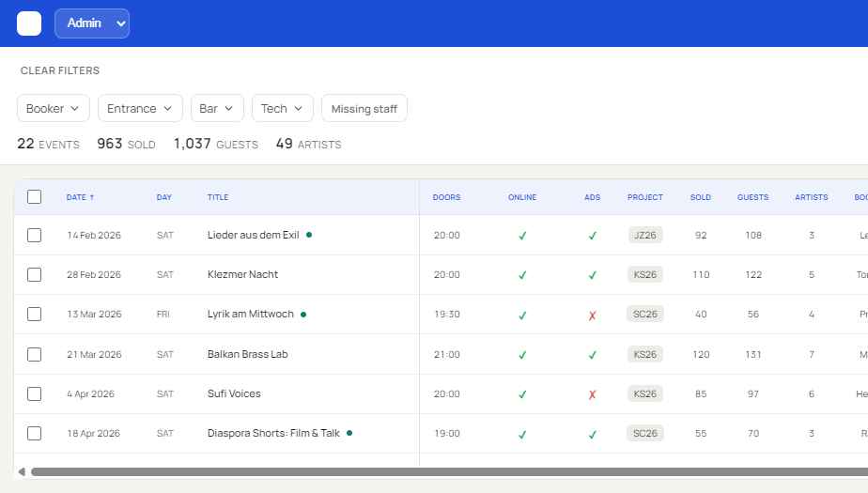This screenshot has height=493, width=868.
Task: Click red ads cross for Lyrik am Mittwoch
Action: [593, 316]
